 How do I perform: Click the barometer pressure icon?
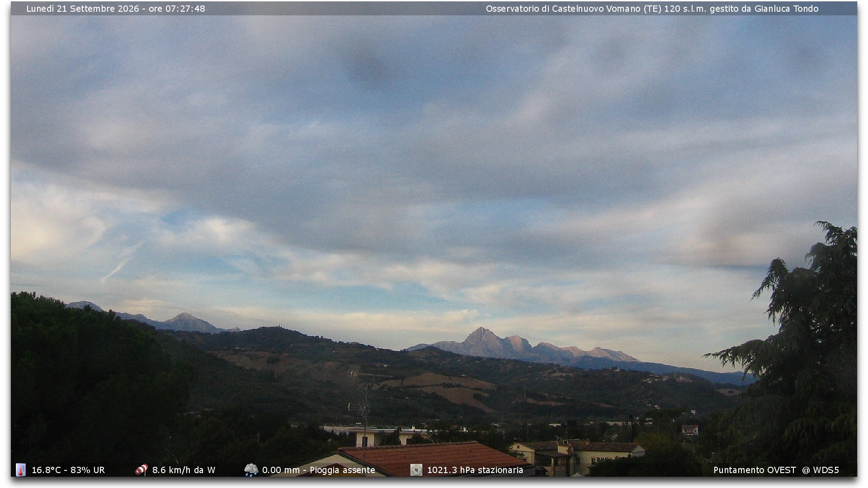point(416,470)
